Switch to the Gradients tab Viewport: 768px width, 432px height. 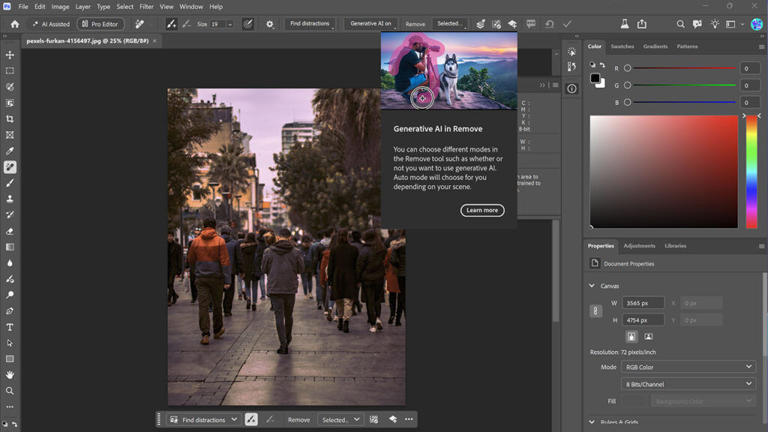(655, 47)
